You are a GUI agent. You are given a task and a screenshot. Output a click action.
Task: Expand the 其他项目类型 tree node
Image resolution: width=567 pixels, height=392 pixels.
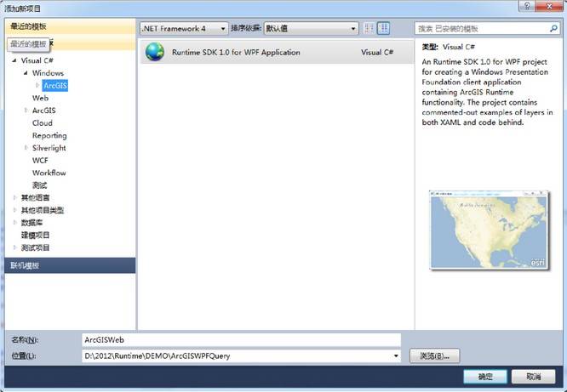(x=14, y=210)
